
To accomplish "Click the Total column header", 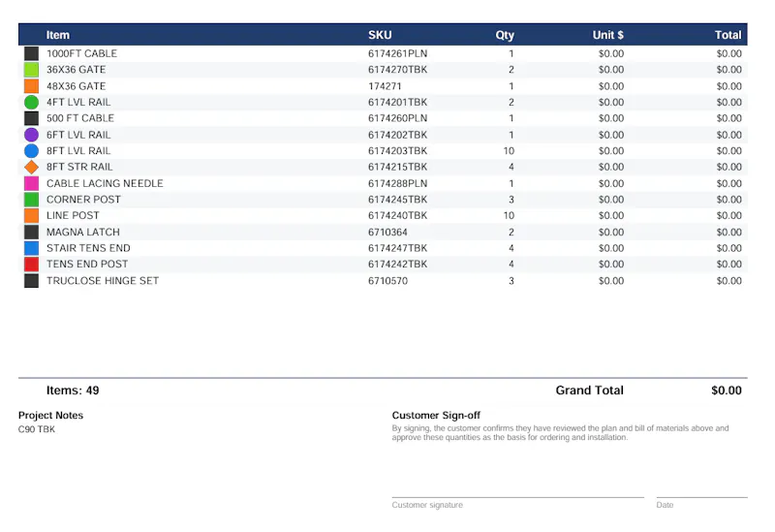I will 728,35.
